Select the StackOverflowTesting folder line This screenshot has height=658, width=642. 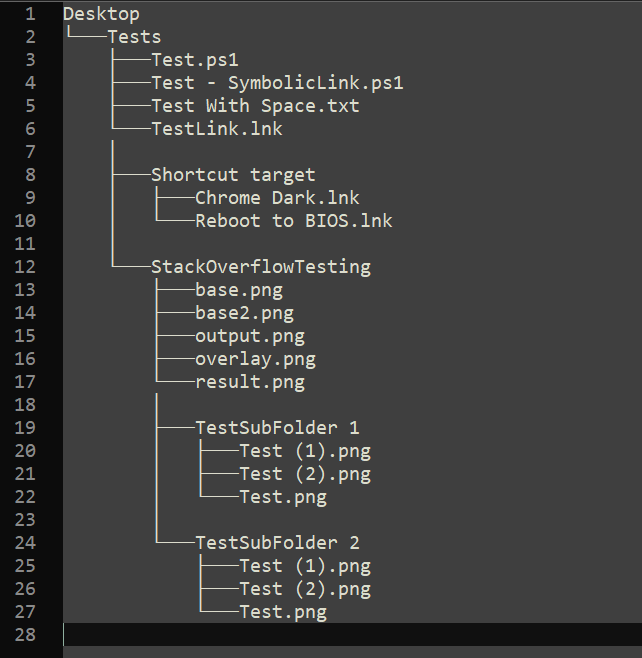pos(261,267)
